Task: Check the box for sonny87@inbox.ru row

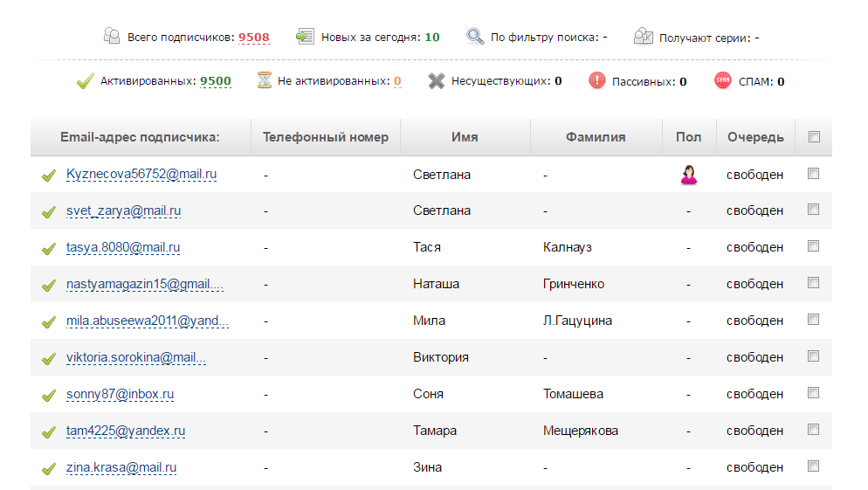Action: pos(813,393)
